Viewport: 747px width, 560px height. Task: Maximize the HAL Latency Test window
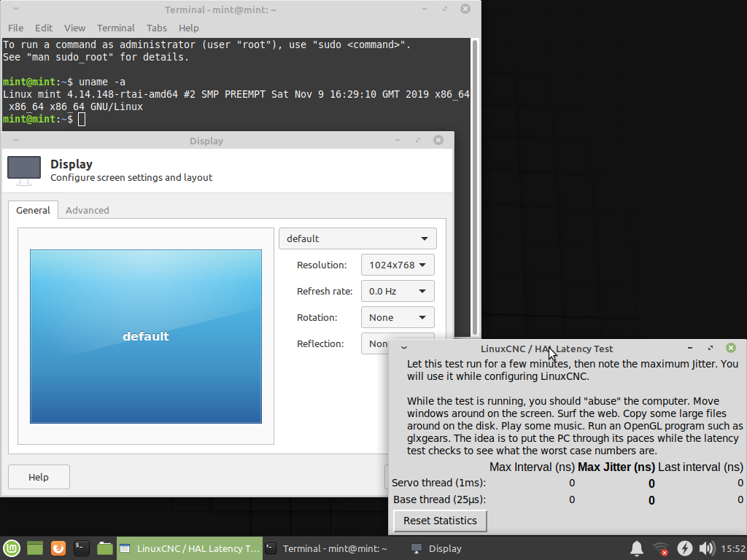coord(711,348)
